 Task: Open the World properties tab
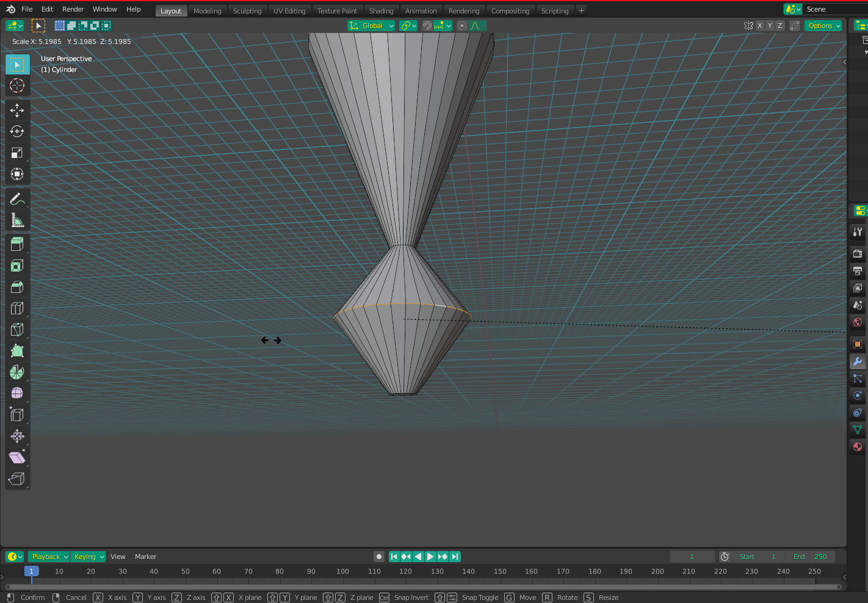[858, 322]
